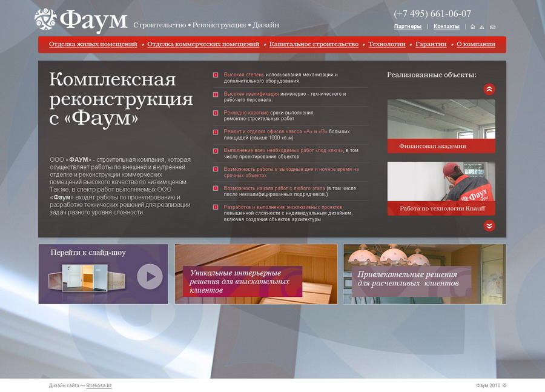Click the phone number (+7 495) 661-06-07
The height and width of the screenshot is (392, 545).
click(432, 13)
